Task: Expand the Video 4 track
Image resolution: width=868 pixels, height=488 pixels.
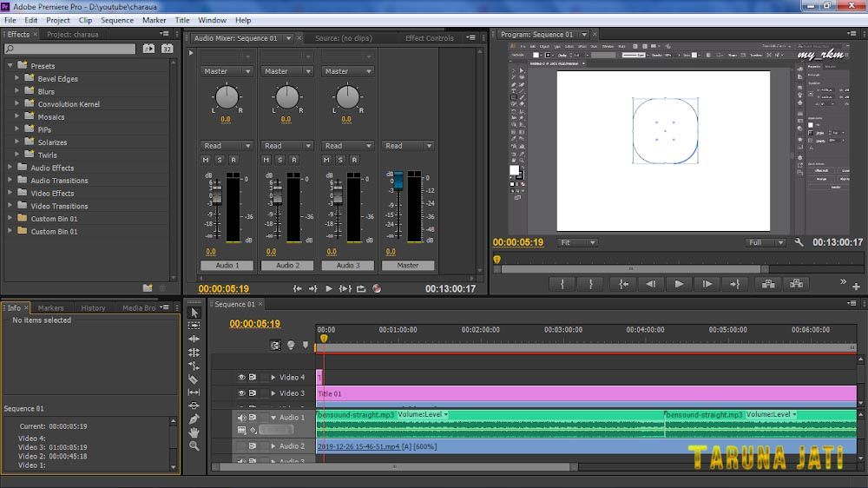Action: click(x=273, y=377)
